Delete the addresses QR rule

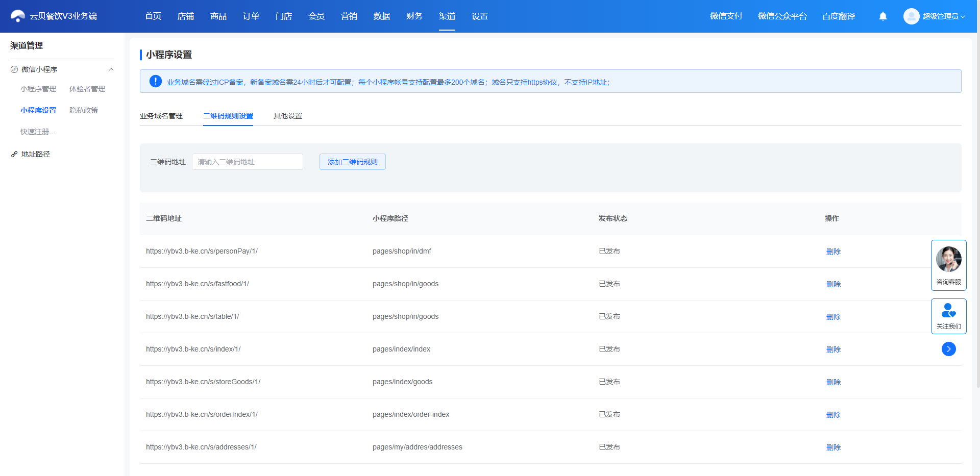coord(834,447)
